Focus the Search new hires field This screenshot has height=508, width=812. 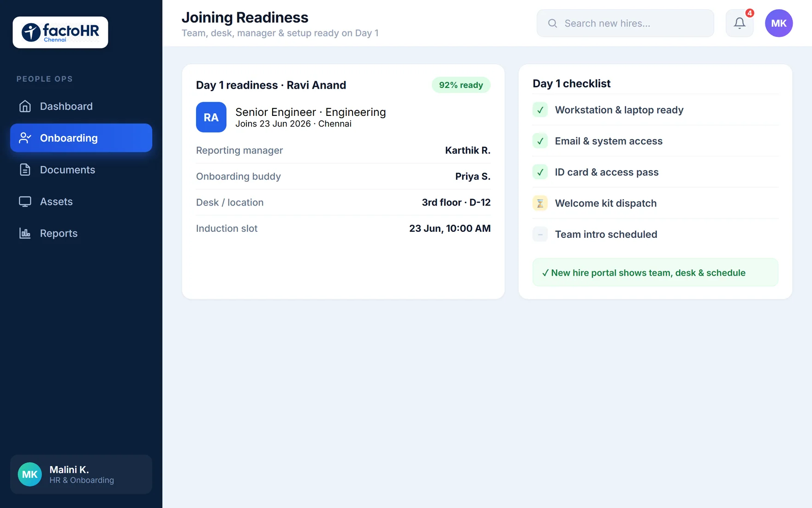point(625,23)
